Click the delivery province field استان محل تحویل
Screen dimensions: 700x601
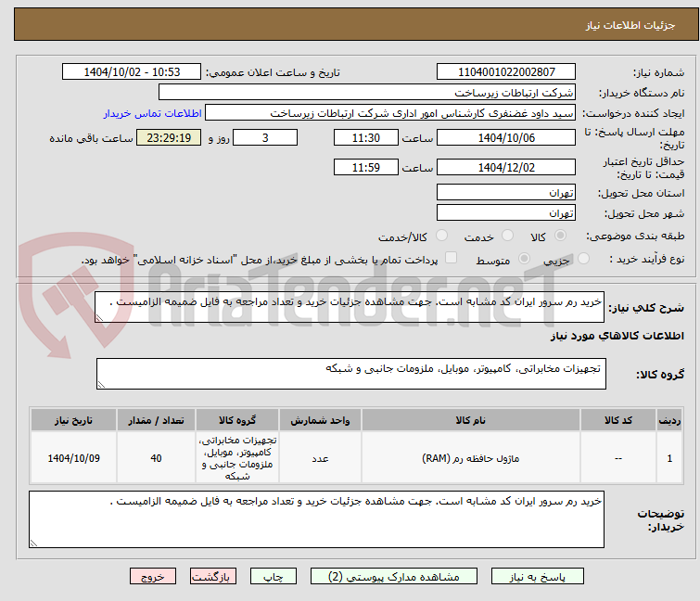[506, 192]
